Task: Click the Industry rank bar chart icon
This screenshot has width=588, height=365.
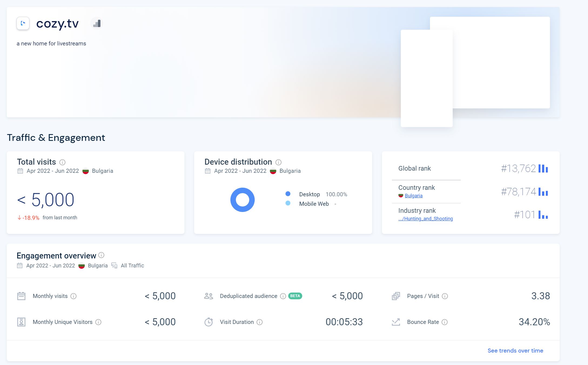Action: pos(543,215)
